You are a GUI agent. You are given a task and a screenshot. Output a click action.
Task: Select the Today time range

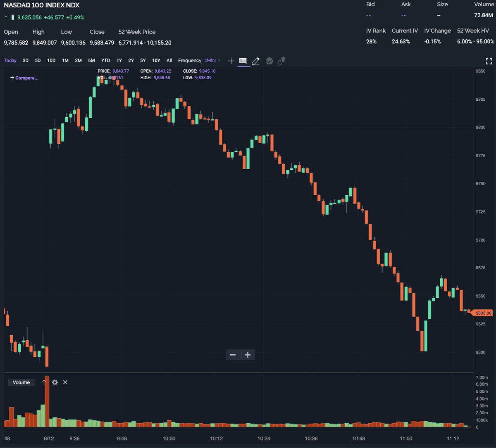click(x=10, y=60)
